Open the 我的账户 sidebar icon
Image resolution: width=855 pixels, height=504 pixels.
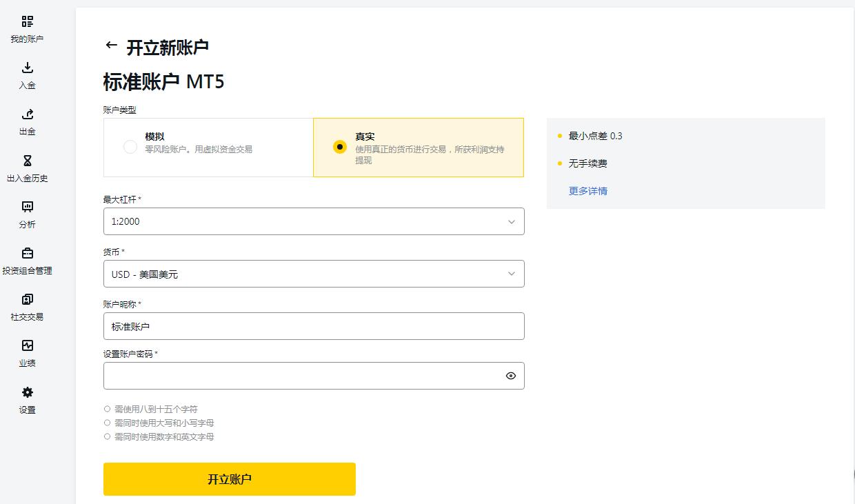pos(27,21)
